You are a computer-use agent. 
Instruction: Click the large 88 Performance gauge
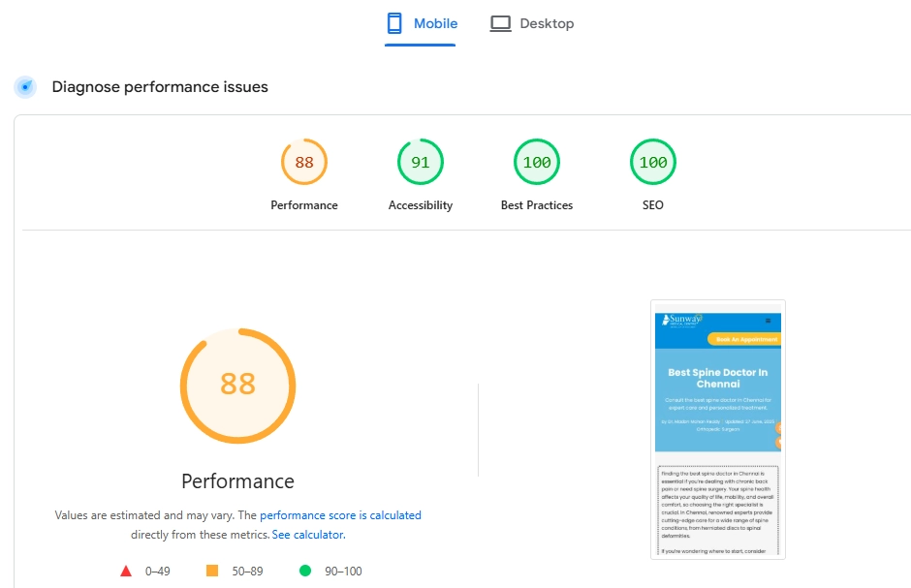[x=238, y=386]
